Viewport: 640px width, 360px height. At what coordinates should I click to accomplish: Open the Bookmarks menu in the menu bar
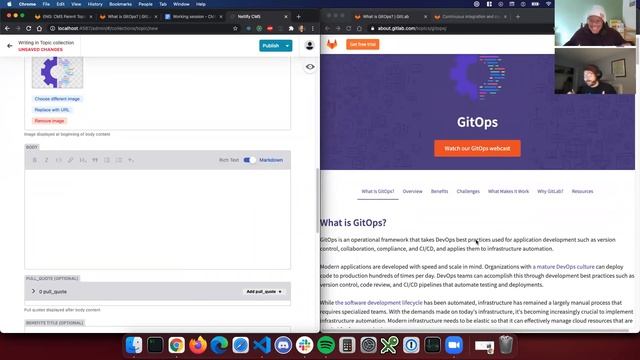120,4
